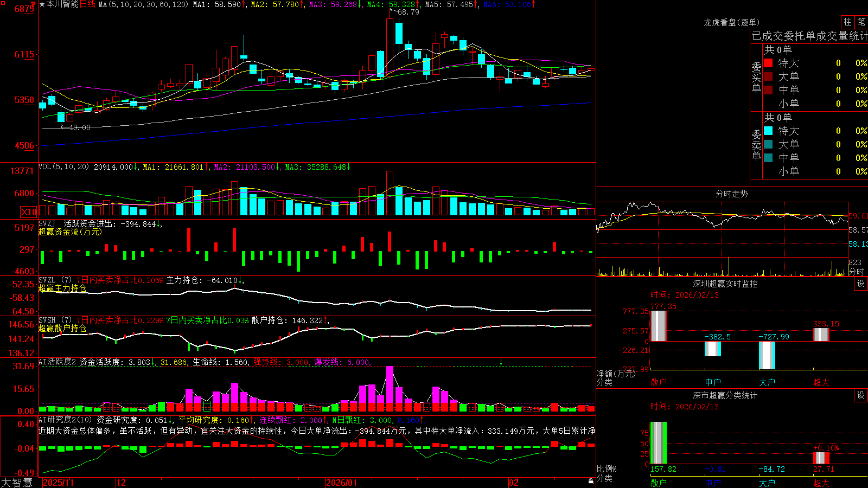Image resolution: width=868 pixels, height=488 pixels.
Task: Click the 本川智能 stock name
Action: [x=62, y=4]
